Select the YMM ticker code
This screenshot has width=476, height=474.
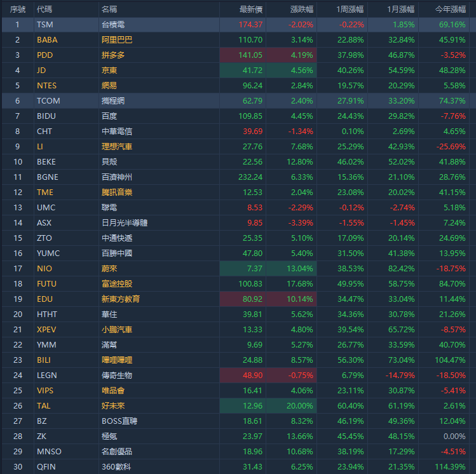(46, 345)
